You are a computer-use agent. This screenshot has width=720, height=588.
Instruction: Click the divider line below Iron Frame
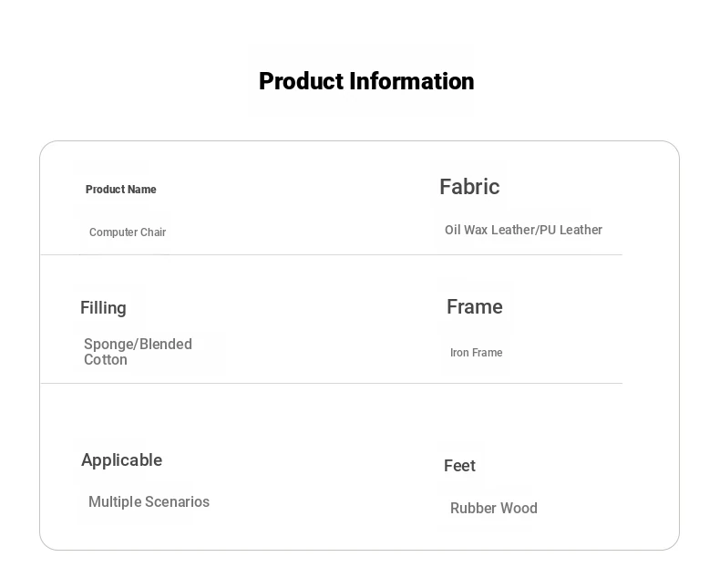[332, 383]
